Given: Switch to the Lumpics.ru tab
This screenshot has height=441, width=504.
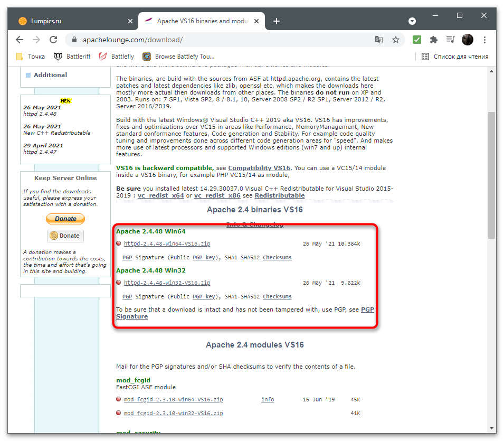Looking at the screenshot, I should tap(75, 21).
